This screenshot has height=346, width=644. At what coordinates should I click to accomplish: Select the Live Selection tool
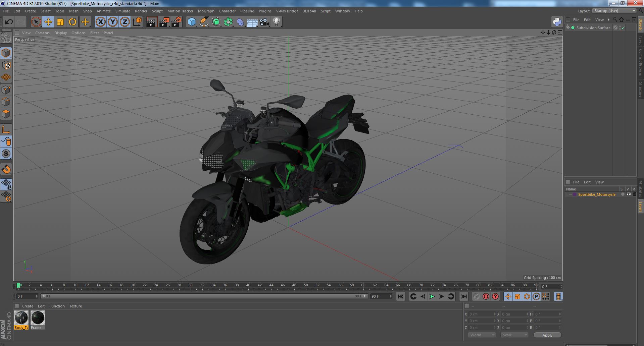tap(36, 22)
